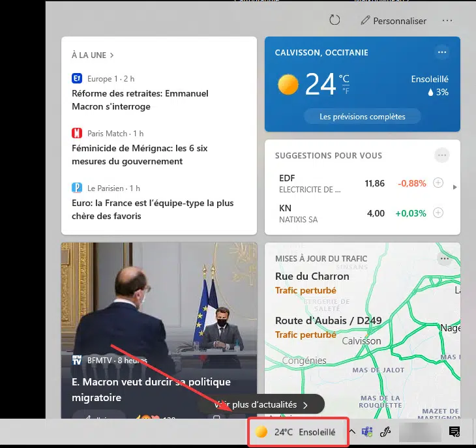Show hidden tray icons chevron
The width and height of the screenshot is (476, 448).
pyautogui.click(x=352, y=431)
